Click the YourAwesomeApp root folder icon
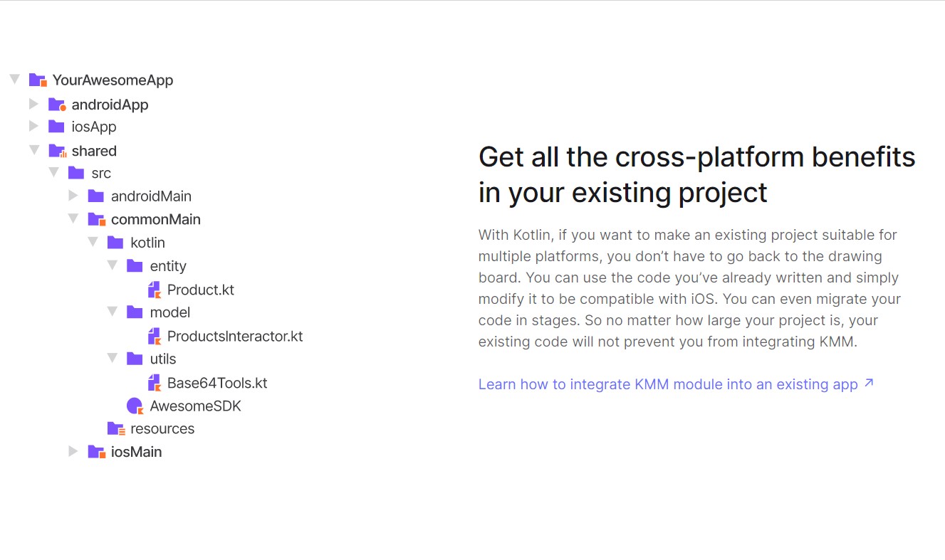Viewport: 945px width, 560px height. pos(36,80)
